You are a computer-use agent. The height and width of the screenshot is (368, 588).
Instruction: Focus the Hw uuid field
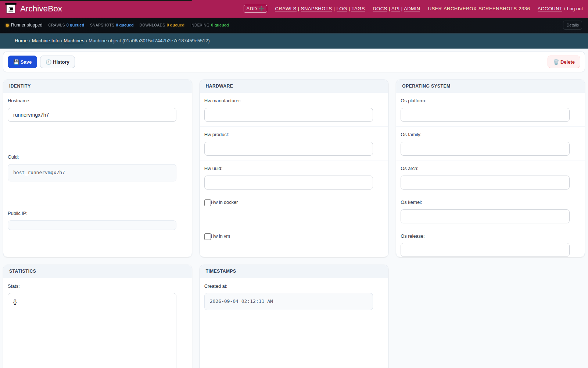pos(288,183)
